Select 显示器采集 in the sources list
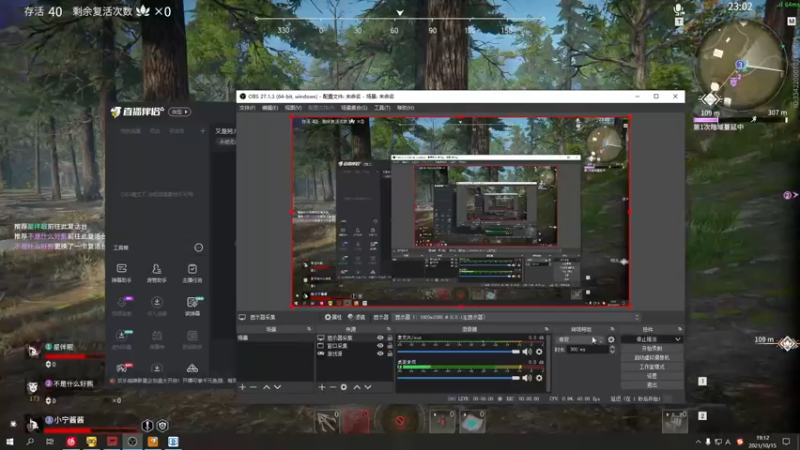Screen dimensions: 800x450 339,338
